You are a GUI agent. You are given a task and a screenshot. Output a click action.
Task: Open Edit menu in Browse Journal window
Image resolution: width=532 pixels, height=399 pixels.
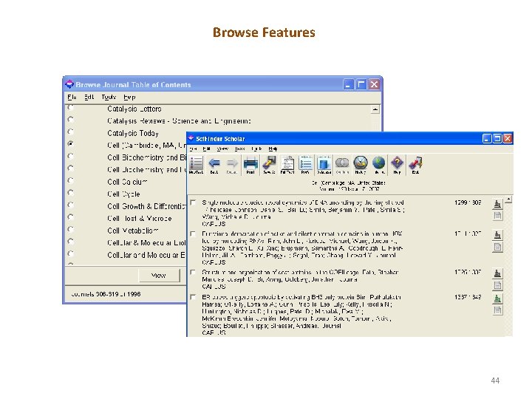pos(89,97)
